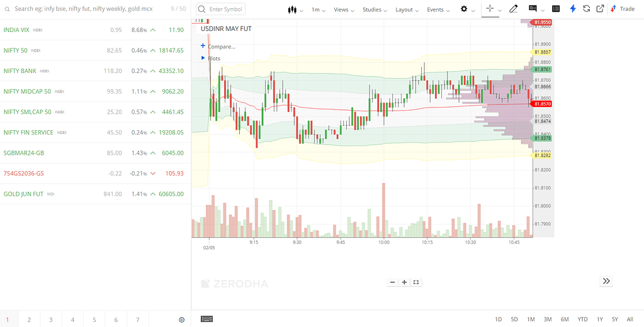Refresh the chart with reload icon
Image resolution: width=644 pixels, height=327 pixels.
[587, 9]
